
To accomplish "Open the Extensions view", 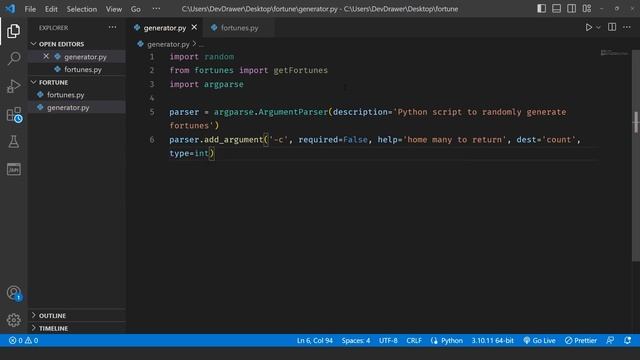I will 14,115.
